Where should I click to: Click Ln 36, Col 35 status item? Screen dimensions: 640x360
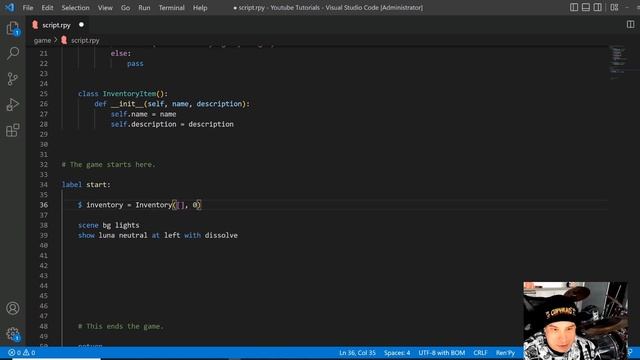[x=357, y=353]
